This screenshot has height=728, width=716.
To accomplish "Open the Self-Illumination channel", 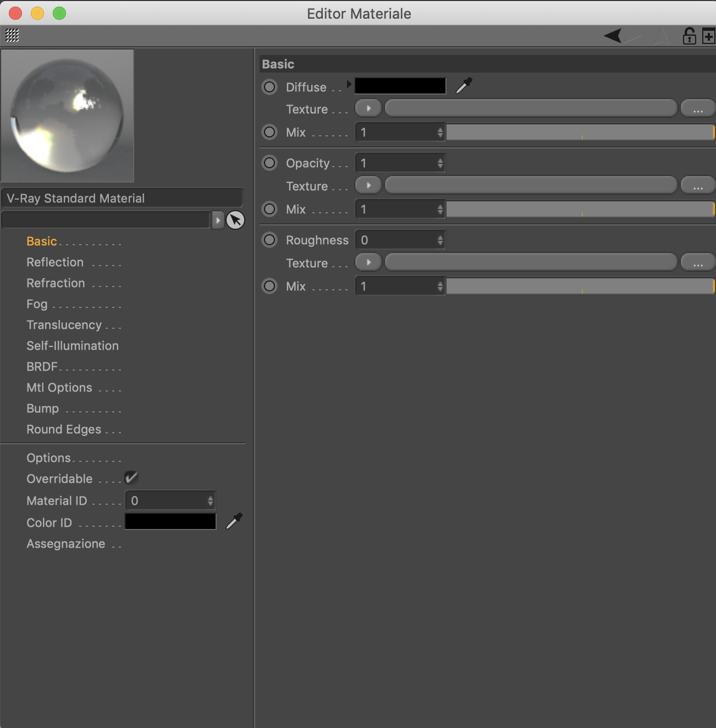I will pos(73,346).
